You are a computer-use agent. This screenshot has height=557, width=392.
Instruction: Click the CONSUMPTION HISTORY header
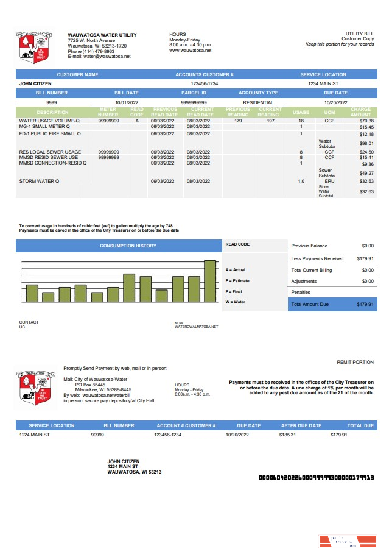[x=128, y=246]
